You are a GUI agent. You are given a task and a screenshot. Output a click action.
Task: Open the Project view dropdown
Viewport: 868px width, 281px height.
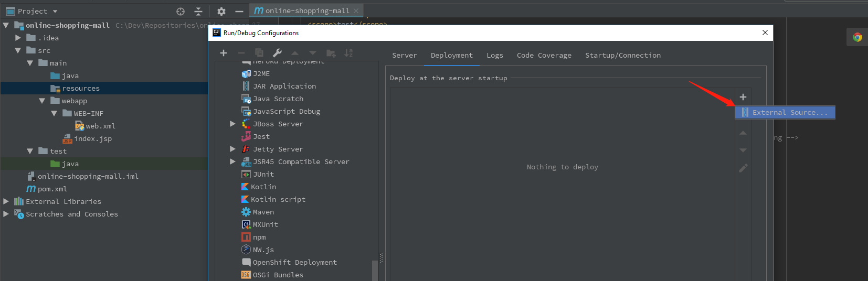tap(55, 11)
